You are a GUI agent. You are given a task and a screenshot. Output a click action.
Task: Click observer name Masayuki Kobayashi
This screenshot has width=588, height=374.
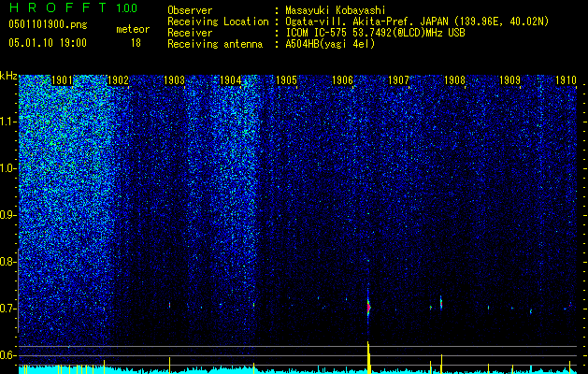(336, 10)
